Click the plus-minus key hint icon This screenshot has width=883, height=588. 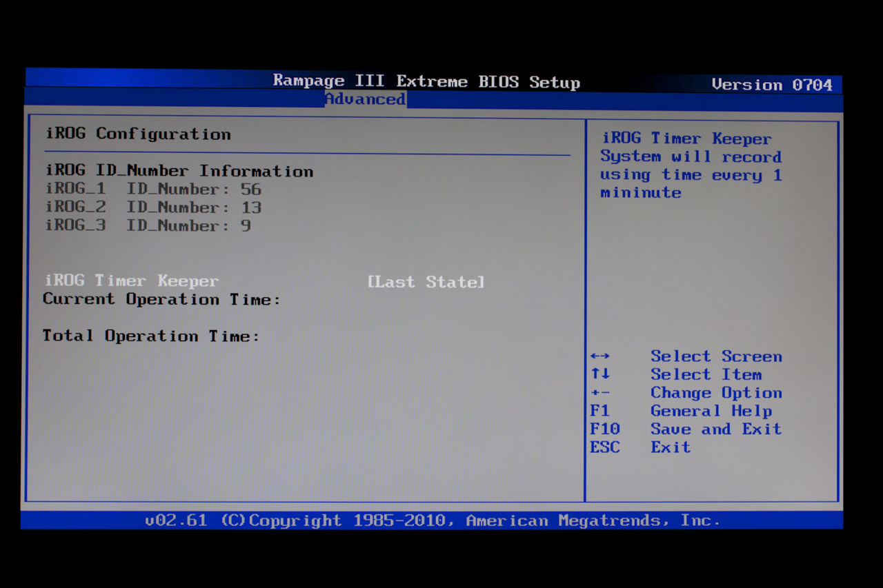pyautogui.click(x=600, y=393)
